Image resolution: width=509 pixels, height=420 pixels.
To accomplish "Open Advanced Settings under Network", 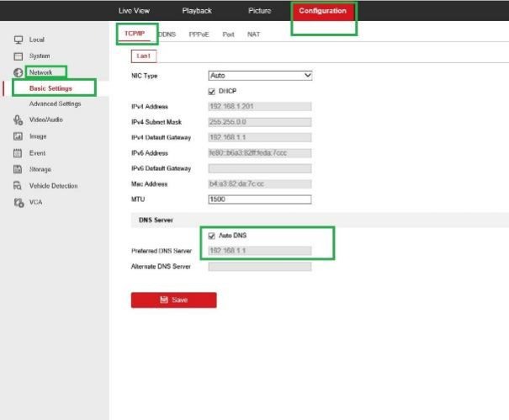I will click(55, 104).
